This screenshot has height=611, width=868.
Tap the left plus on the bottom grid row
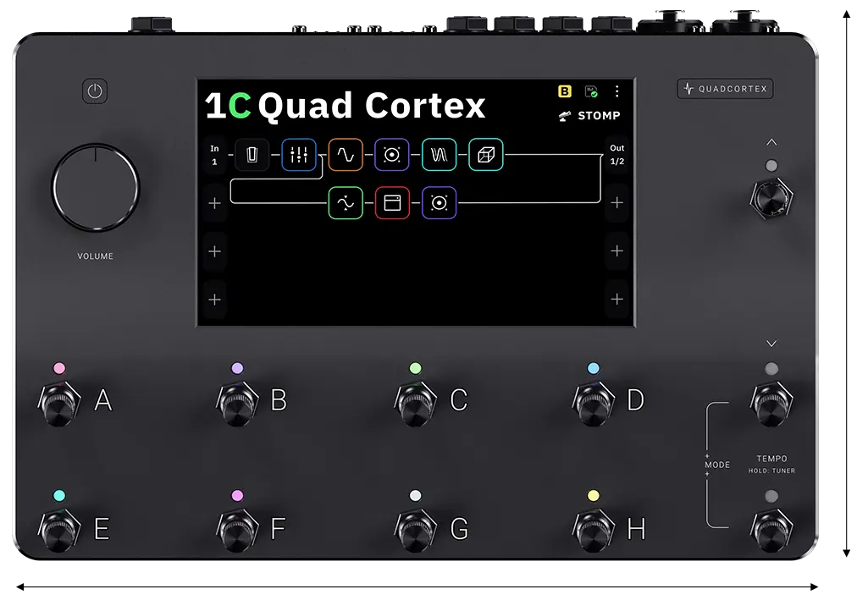click(x=214, y=300)
